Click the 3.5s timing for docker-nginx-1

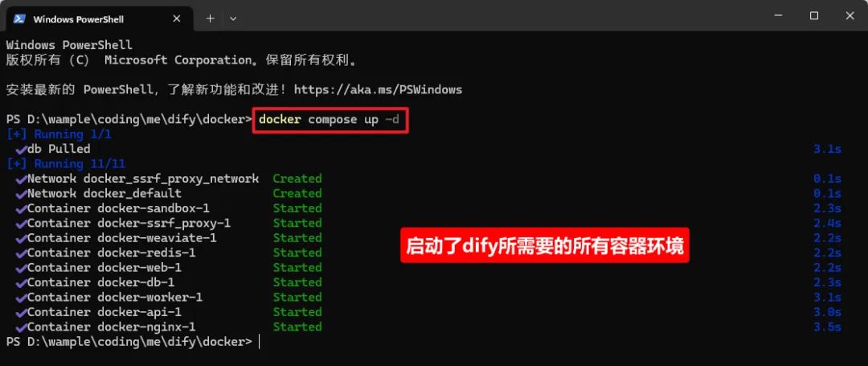click(828, 327)
